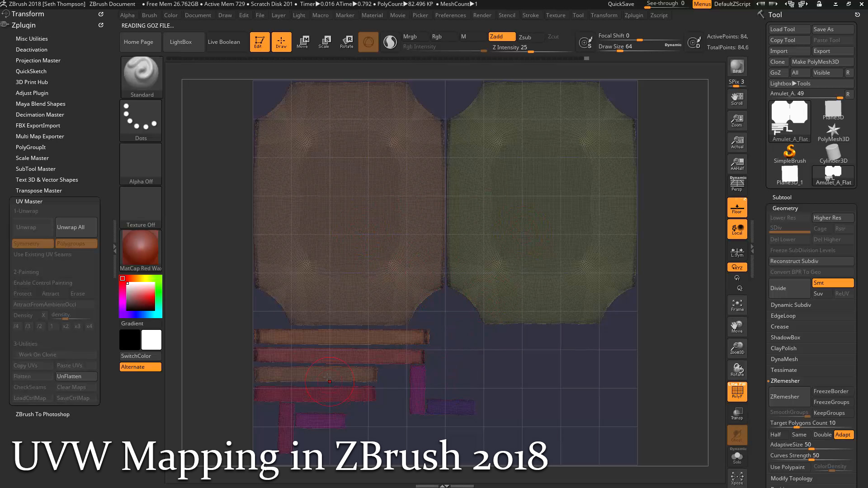Open the Texture menu
The height and width of the screenshot is (488, 868).
click(x=555, y=15)
